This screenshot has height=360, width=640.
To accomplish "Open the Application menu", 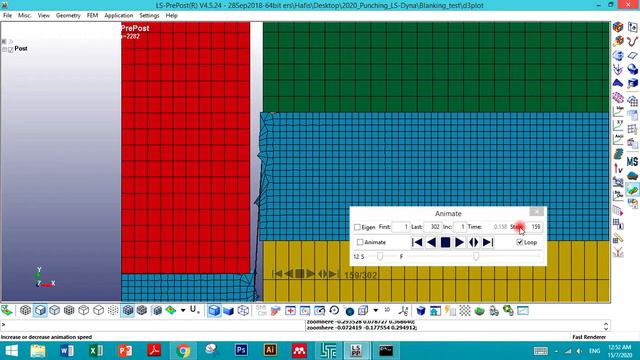I will [x=119, y=16].
